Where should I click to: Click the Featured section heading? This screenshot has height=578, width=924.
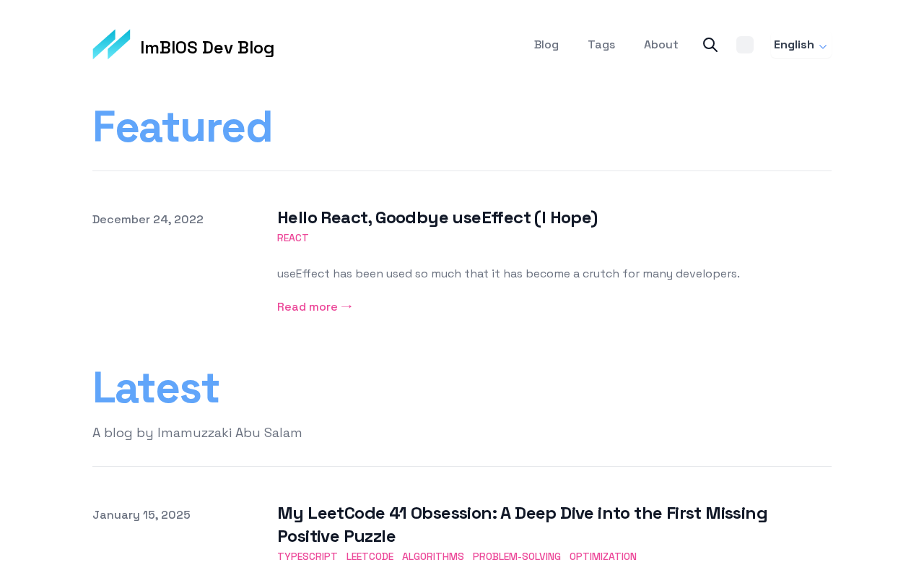tap(183, 127)
